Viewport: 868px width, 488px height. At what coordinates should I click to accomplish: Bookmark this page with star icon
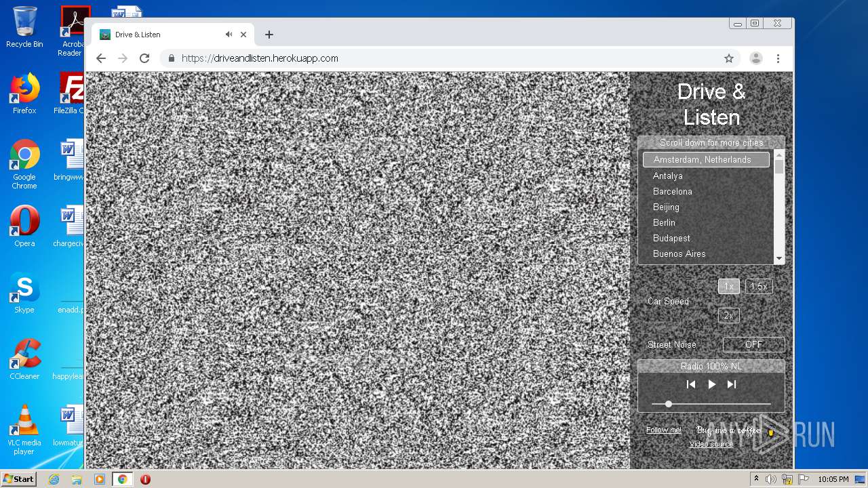pos(729,58)
